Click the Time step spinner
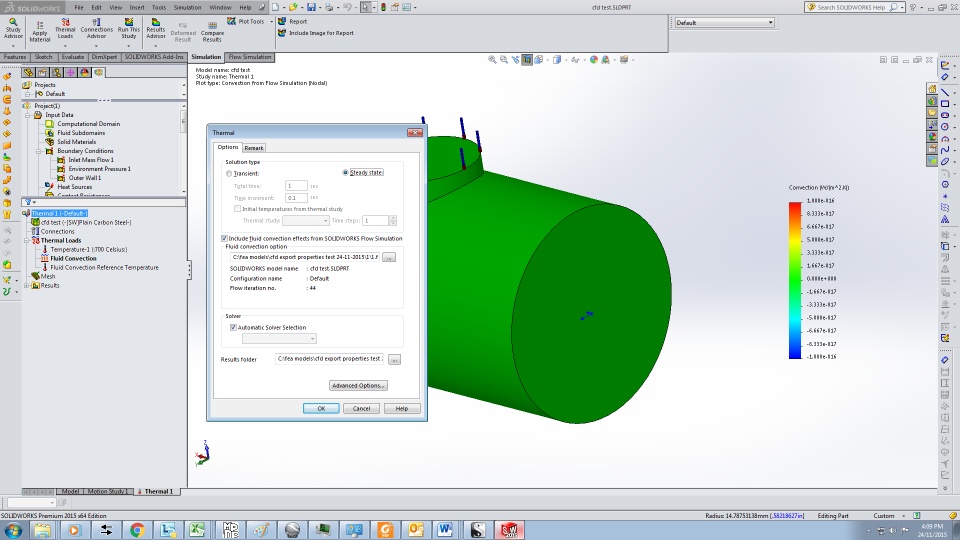This screenshot has height=540, width=960. pyautogui.click(x=393, y=220)
